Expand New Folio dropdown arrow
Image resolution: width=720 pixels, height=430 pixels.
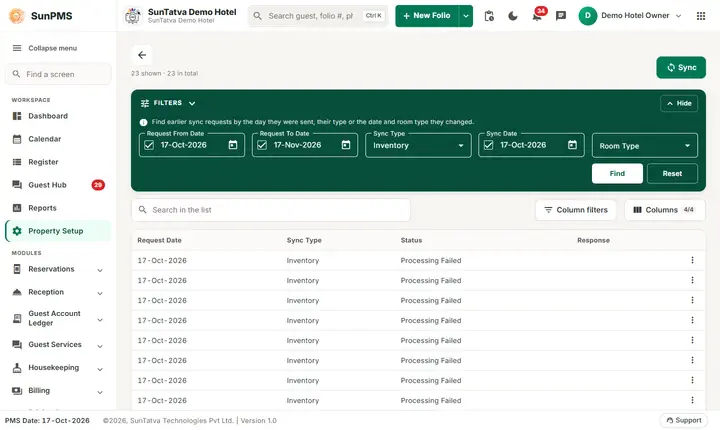coord(466,16)
